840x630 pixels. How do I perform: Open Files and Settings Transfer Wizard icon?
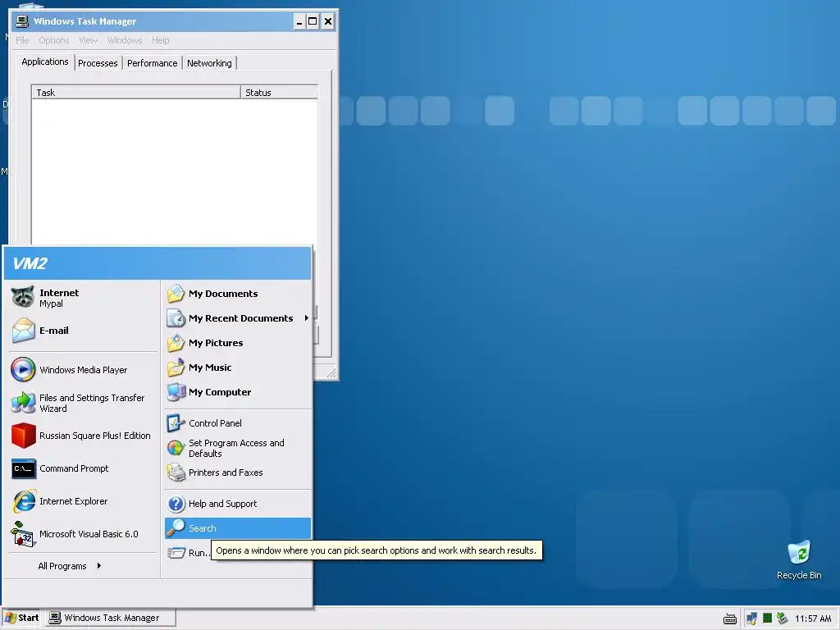pos(23,402)
